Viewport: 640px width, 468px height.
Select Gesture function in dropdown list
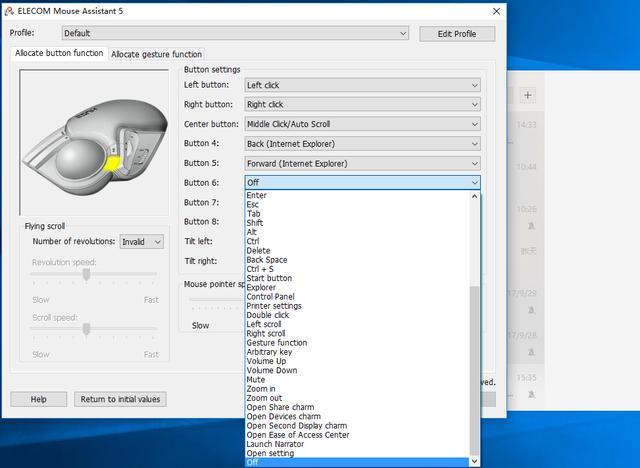(x=277, y=343)
